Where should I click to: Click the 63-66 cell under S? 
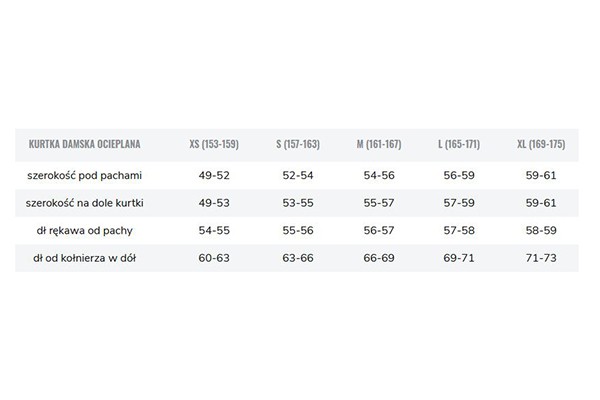click(298, 258)
